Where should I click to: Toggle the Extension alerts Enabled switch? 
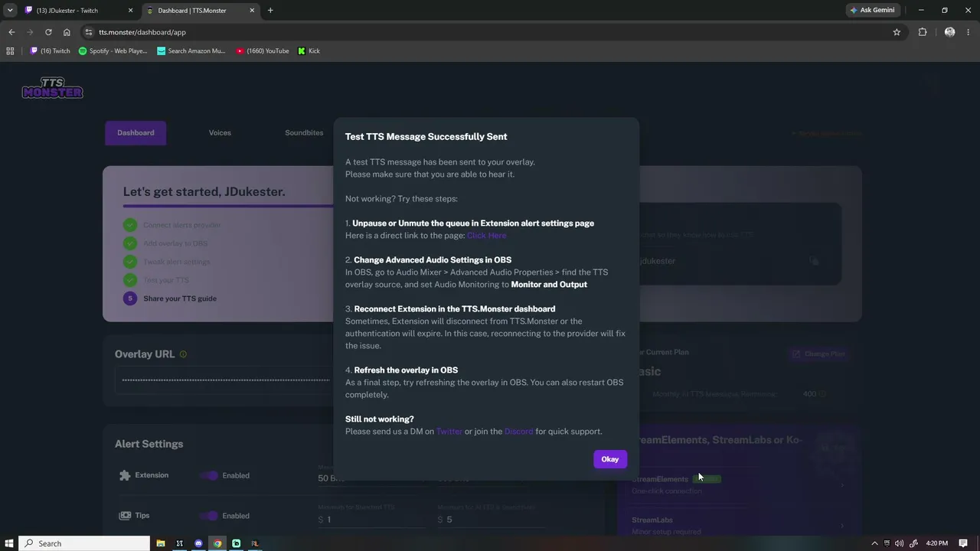208,475
